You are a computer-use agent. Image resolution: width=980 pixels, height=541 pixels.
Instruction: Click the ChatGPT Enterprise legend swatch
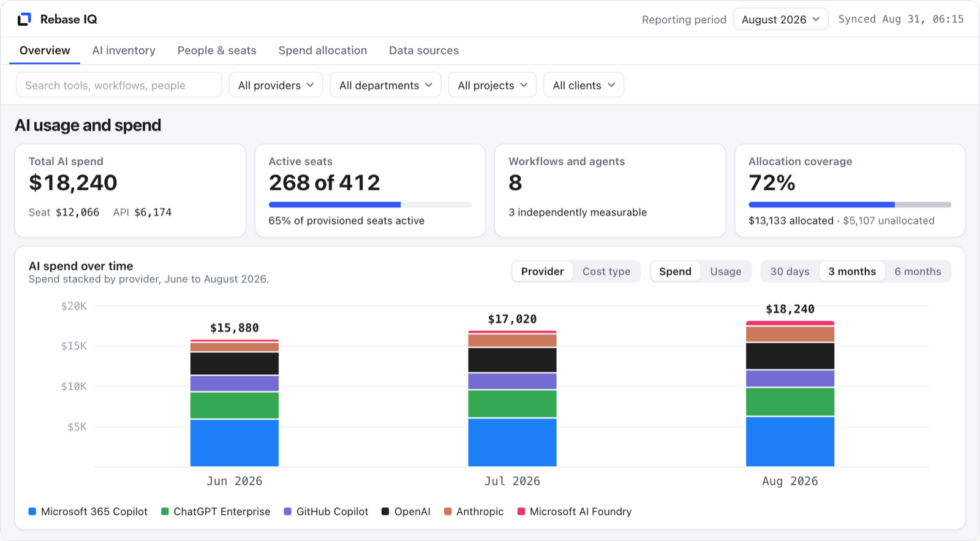coord(165,512)
